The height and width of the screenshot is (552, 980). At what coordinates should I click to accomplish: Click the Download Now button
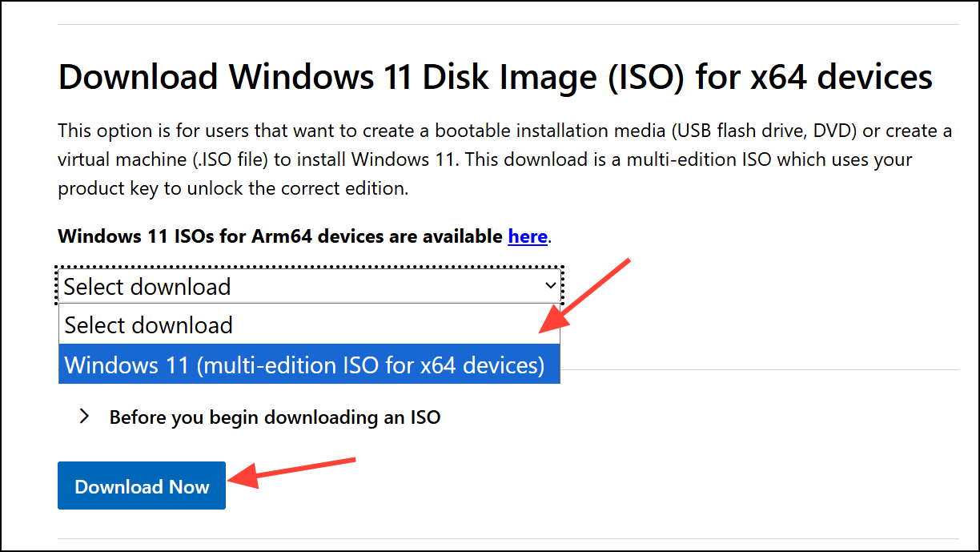pyautogui.click(x=142, y=486)
